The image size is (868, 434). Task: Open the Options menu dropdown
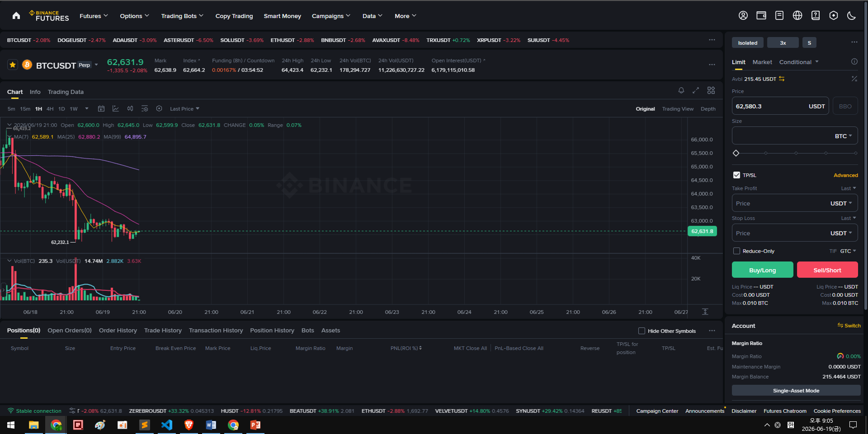[x=135, y=16]
